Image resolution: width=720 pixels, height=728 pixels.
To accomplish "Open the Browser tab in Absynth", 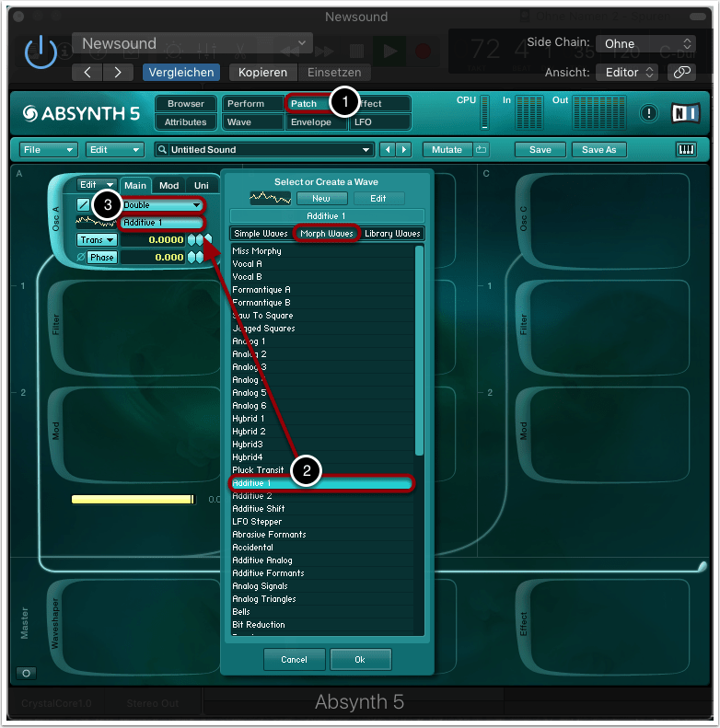I will 186,103.
